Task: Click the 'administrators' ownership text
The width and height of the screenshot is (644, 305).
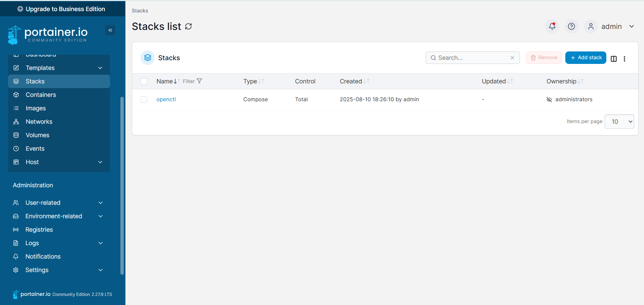Action: coord(574,100)
